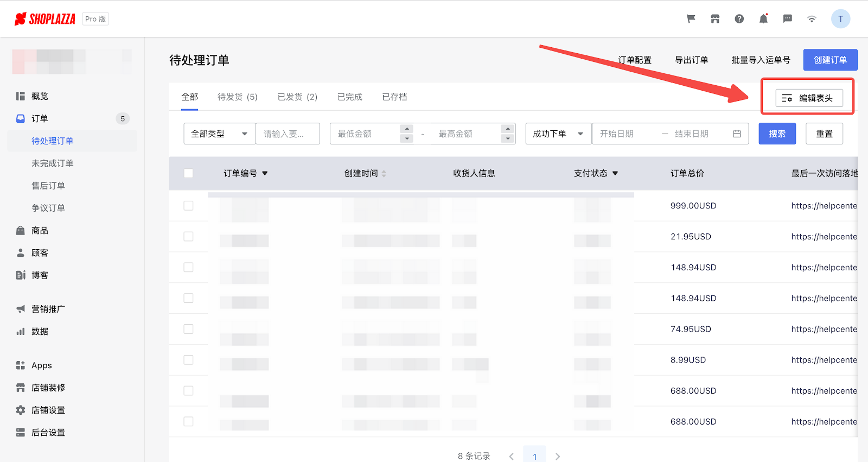Open the notifications bell icon

coord(763,19)
